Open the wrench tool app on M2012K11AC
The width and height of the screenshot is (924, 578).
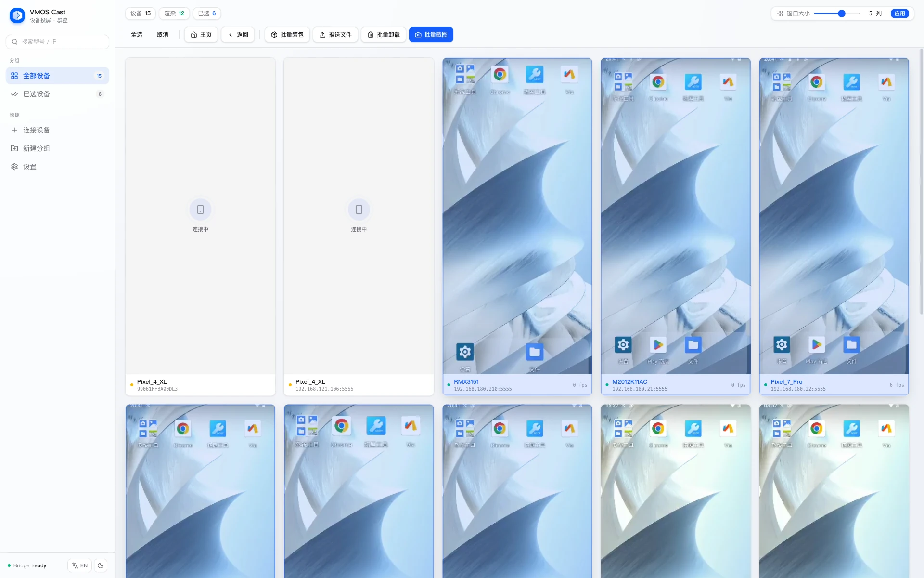(693, 82)
